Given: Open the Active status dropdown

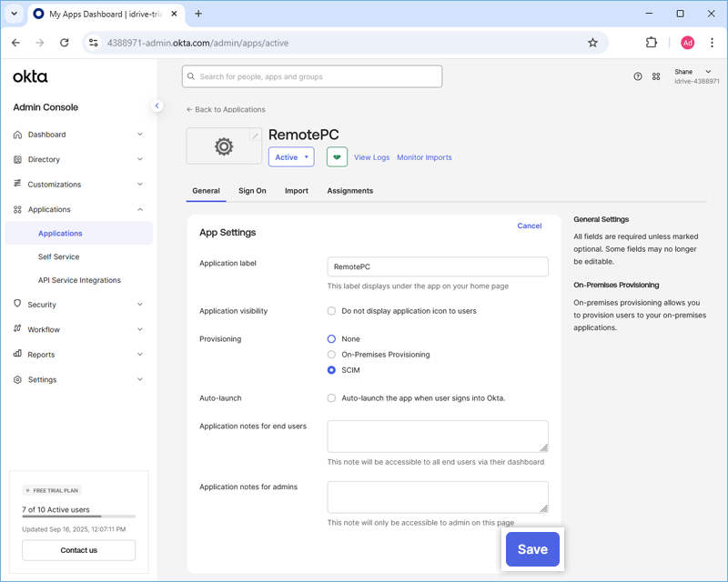Looking at the screenshot, I should pyautogui.click(x=291, y=157).
